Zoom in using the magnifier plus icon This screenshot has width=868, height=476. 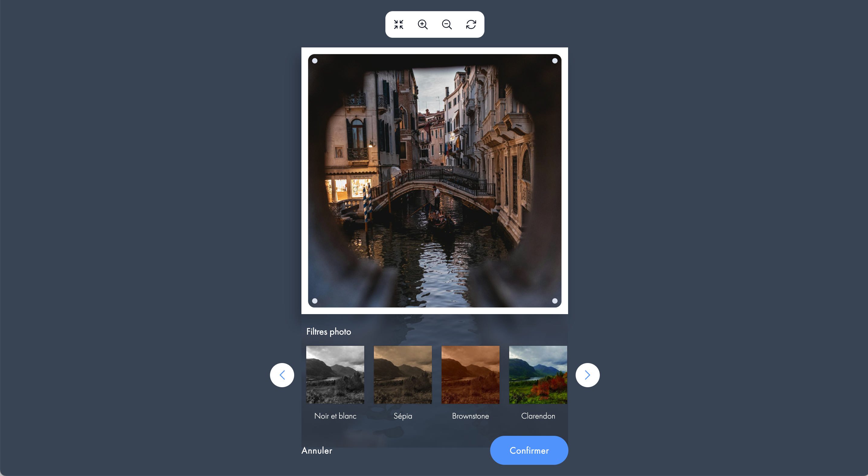click(423, 24)
